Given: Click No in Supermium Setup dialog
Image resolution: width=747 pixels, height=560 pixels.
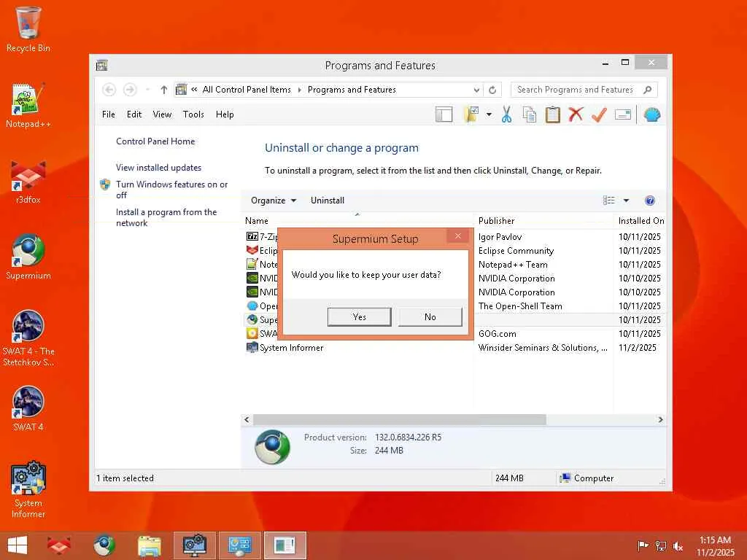Looking at the screenshot, I should pos(430,316).
